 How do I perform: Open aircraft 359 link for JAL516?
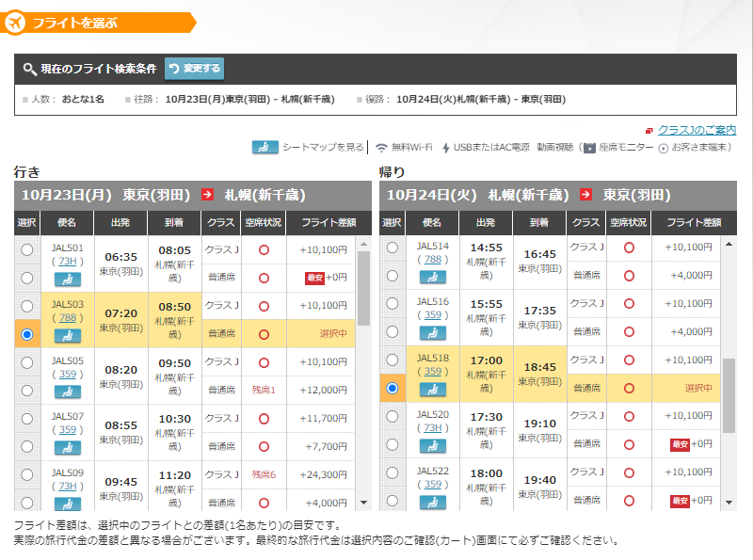433,315
